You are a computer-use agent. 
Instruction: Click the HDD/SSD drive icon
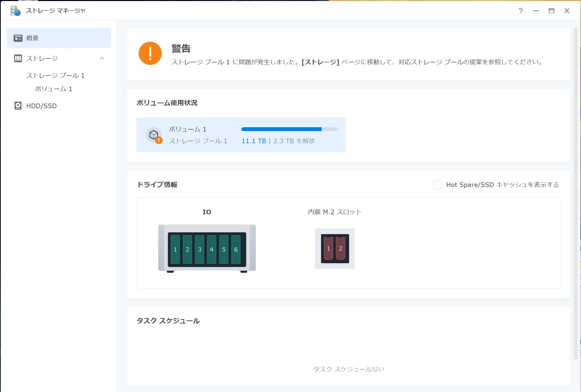[x=18, y=106]
